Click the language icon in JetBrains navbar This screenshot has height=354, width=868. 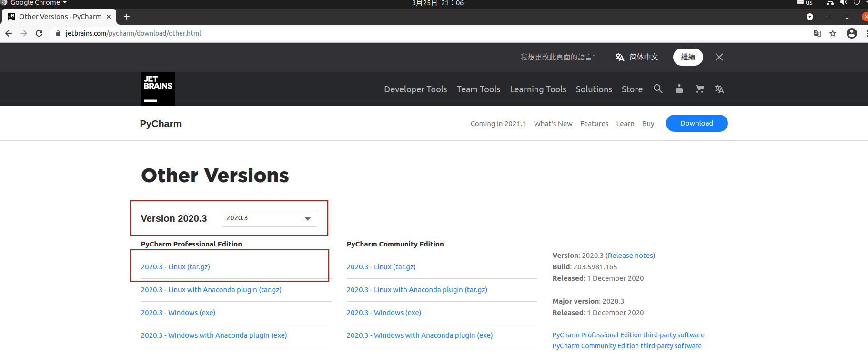coord(719,89)
